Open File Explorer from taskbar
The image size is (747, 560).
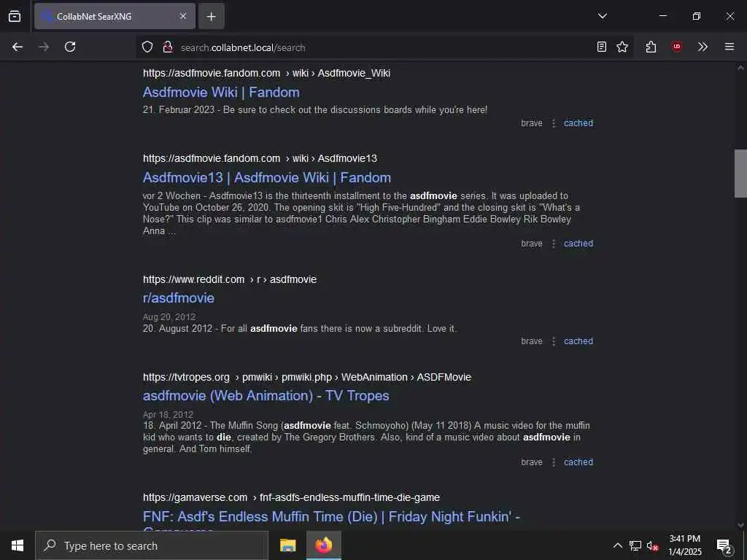pyautogui.click(x=287, y=545)
